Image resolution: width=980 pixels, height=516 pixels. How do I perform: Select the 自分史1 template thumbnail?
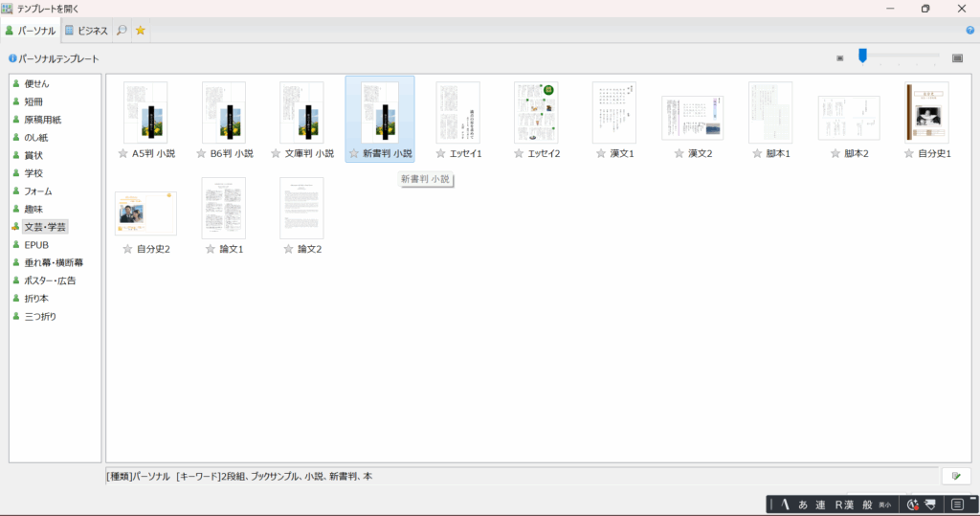click(x=926, y=112)
